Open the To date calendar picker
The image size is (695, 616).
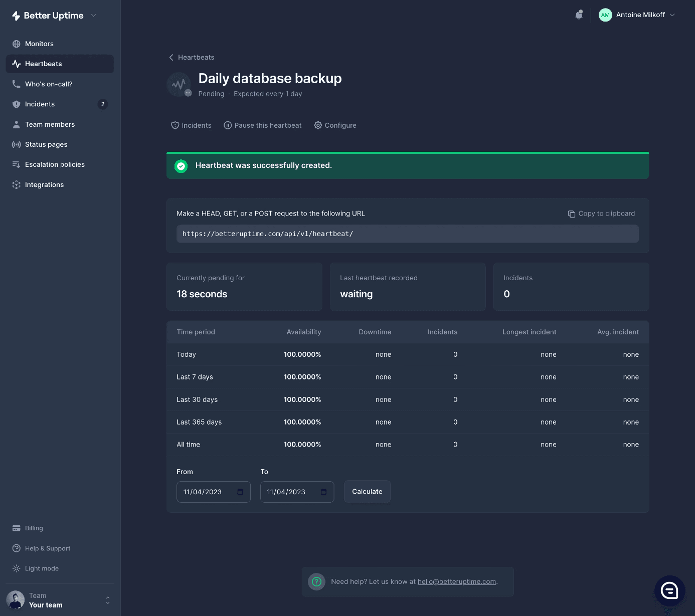point(324,492)
